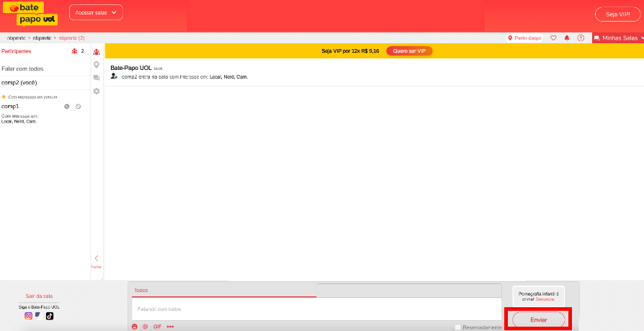Open the Facebook icon

click(x=39, y=316)
